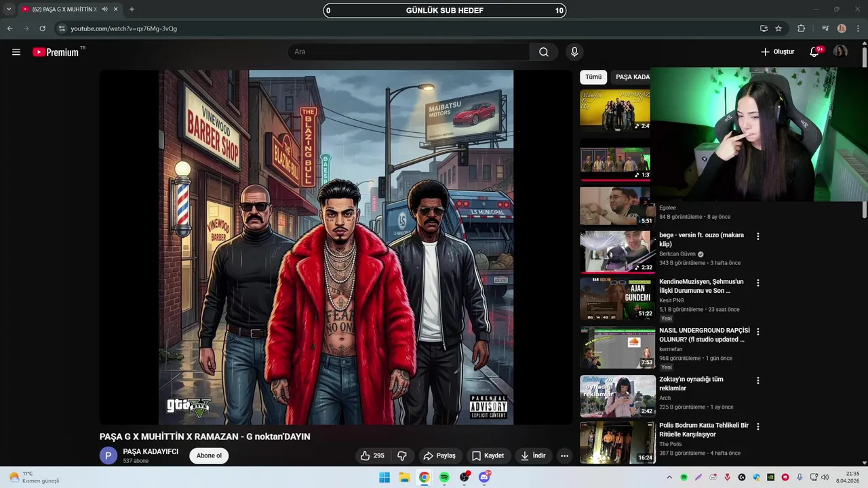Open Berkcan Güven channel link

click(677, 254)
